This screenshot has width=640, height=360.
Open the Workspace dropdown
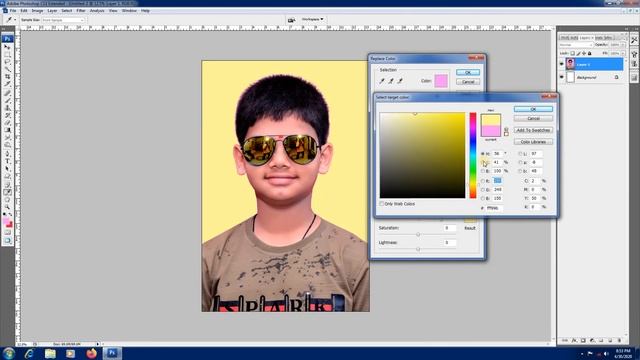point(312,19)
